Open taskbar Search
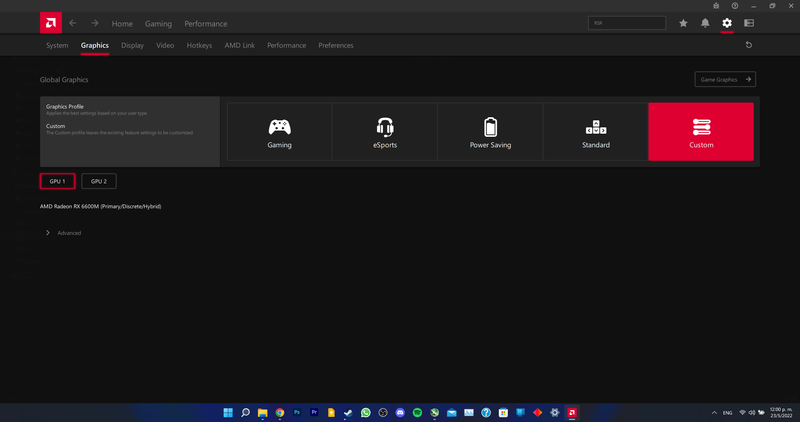Image resolution: width=800 pixels, height=422 pixels. point(245,412)
